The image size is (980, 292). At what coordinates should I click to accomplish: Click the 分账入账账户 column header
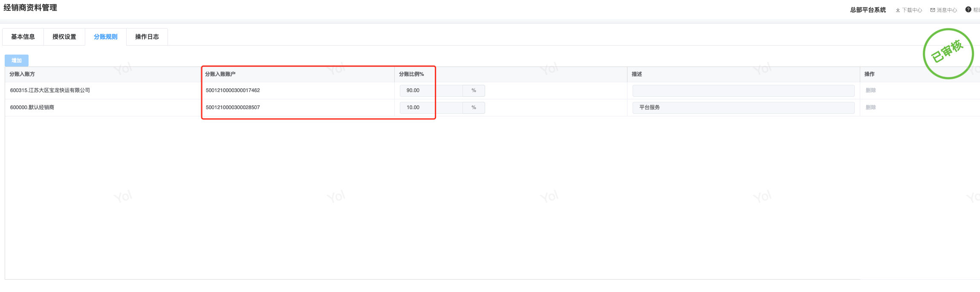(x=220, y=74)
